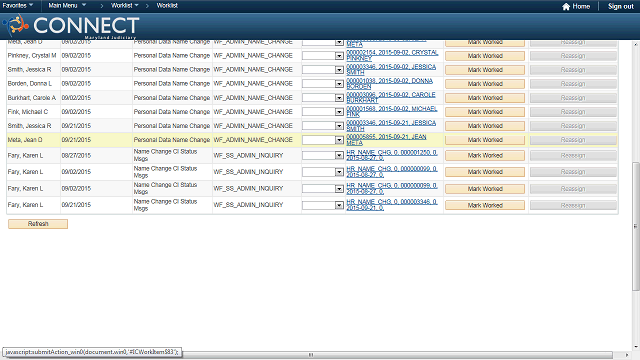Click Reassign for Fary, Karen 09/21/2015 row
Viewport: 640px width, 360px height.
(x=573, y=205)
